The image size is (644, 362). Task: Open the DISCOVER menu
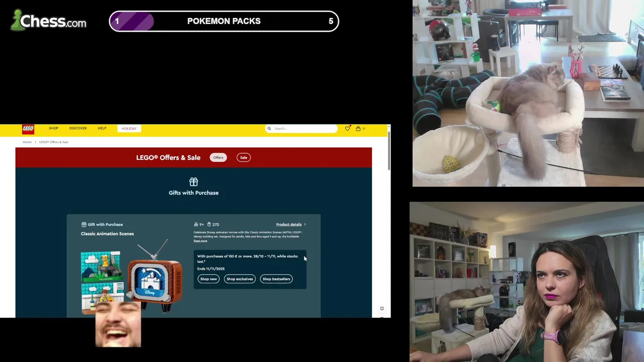point(78,128)
